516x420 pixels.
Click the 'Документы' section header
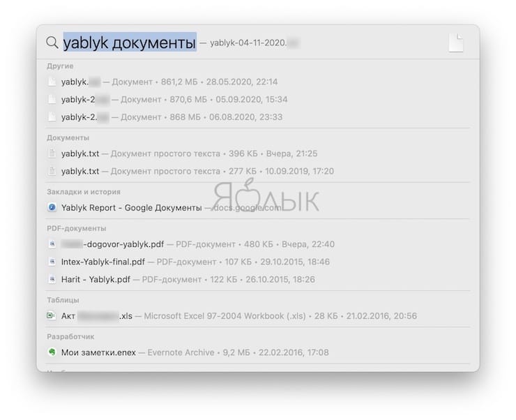[68, 138]
